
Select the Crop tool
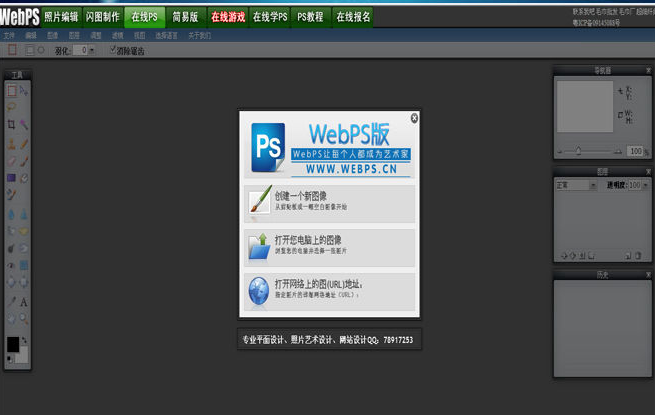(x=11, y=124)
